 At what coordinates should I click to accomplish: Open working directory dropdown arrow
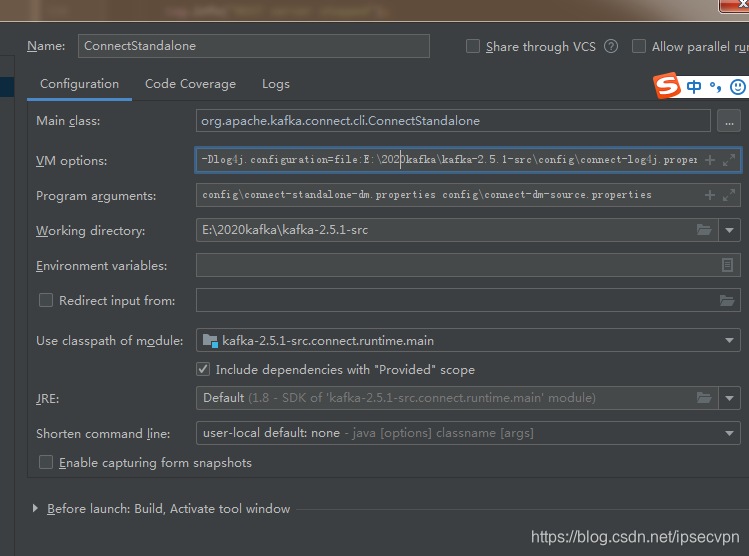(x=729, y=230)
